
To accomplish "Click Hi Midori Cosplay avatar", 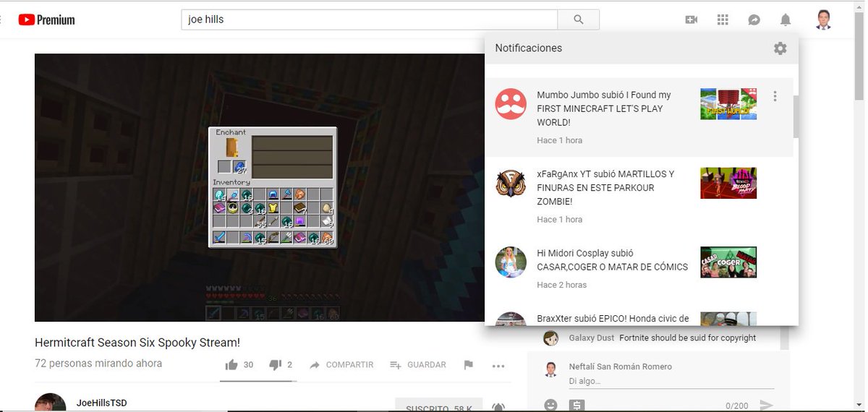I will (x=511, y=262).
